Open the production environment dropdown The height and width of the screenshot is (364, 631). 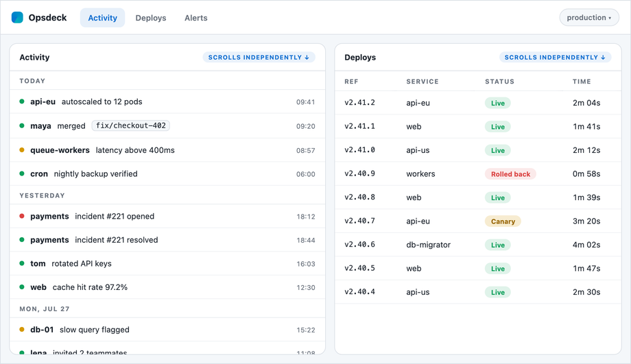point(588,18)
